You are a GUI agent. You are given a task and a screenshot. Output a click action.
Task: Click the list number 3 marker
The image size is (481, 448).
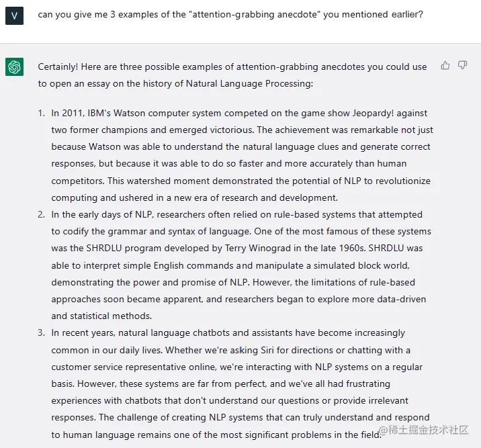(42, 332)
